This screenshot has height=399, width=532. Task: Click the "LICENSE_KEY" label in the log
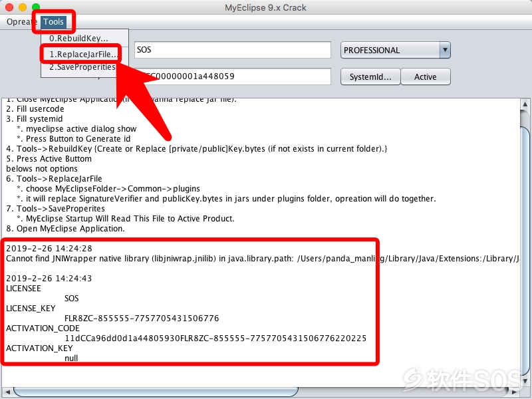pos(31,309)
